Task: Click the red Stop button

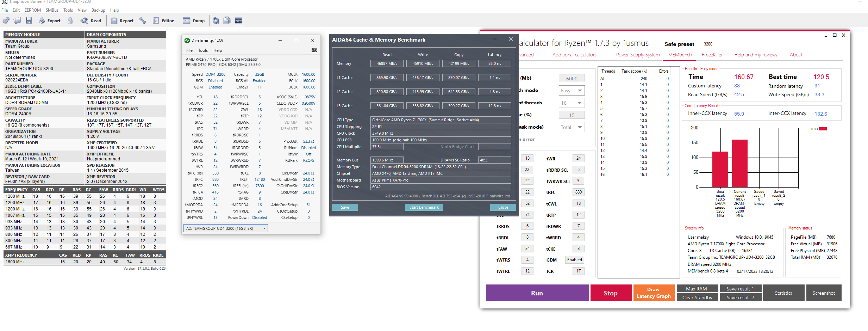Action: coord(611,293)
